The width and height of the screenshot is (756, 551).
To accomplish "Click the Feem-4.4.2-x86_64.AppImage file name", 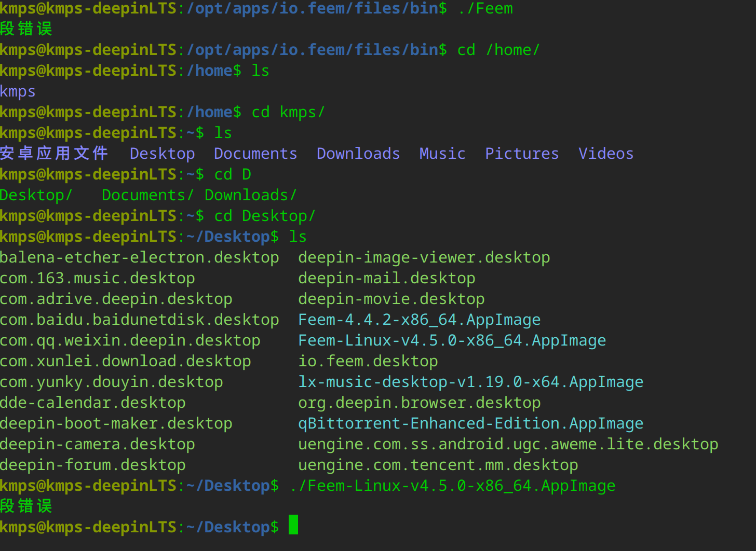I will (419, 320).
